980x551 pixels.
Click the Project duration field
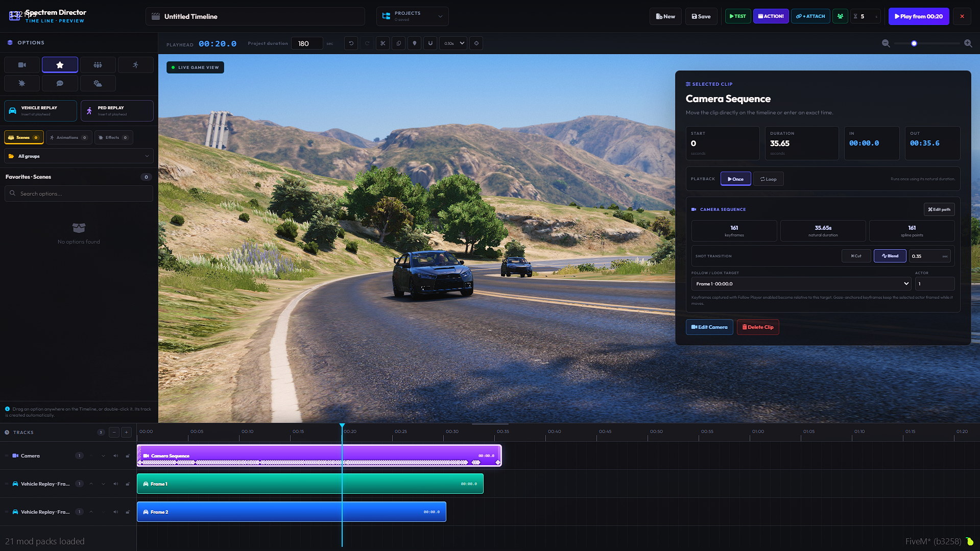307,43
